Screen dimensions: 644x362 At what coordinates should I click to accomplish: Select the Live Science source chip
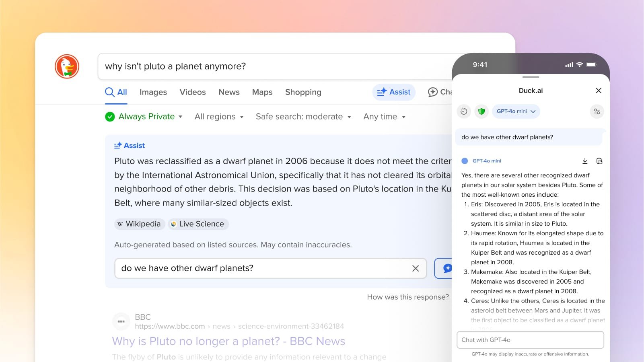(x=198, y=224)
